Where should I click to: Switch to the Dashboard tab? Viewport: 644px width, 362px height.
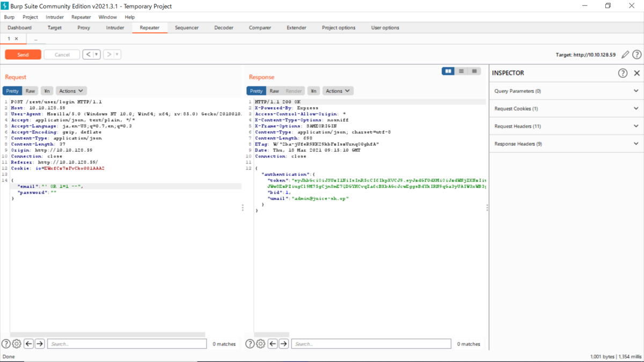[19, 28]
